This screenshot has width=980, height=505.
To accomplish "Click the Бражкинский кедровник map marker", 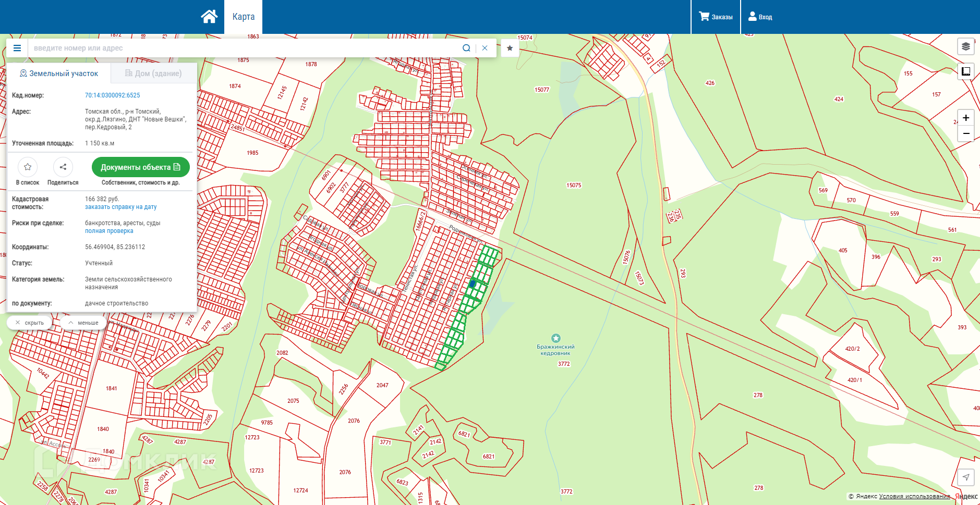I will [556, 338].
